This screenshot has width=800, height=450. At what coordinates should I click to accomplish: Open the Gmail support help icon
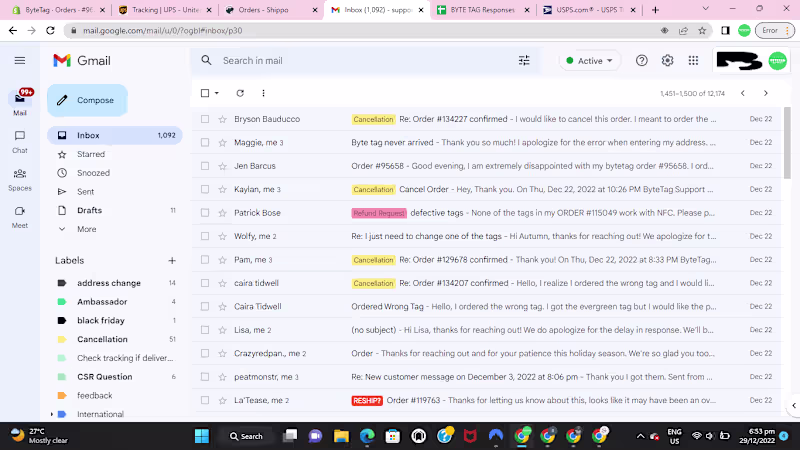(x=641, y=61)
